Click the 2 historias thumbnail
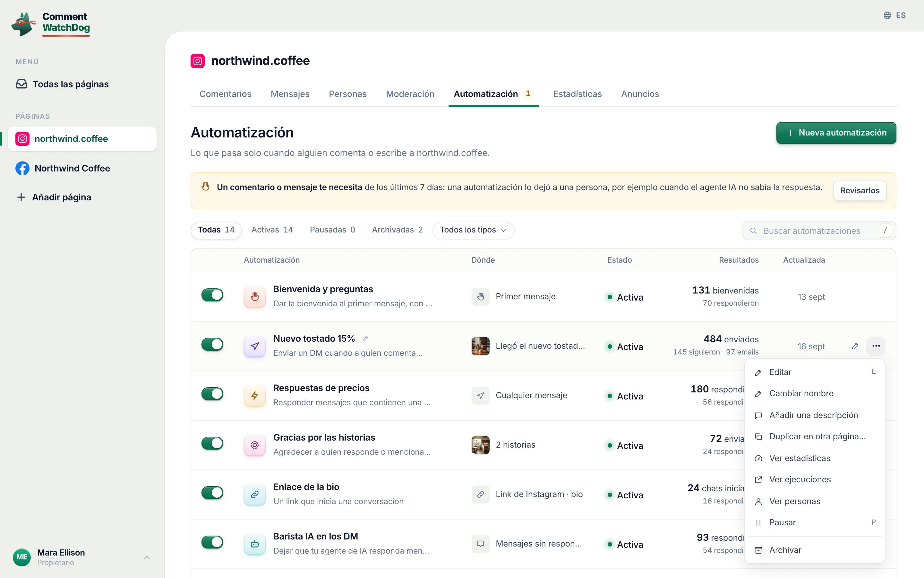 (x=480, y=445)
